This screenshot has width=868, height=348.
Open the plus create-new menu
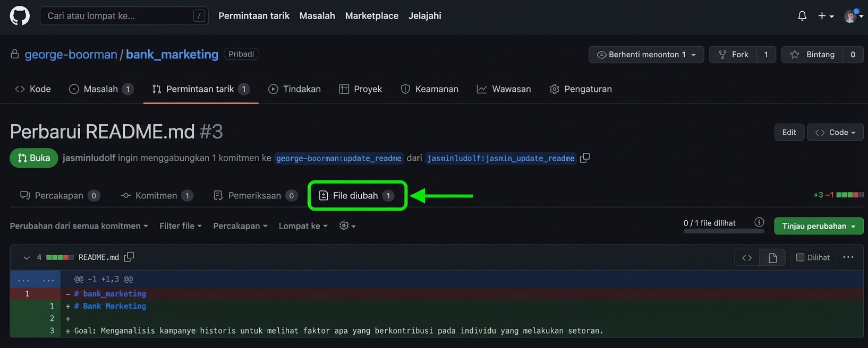826,16
